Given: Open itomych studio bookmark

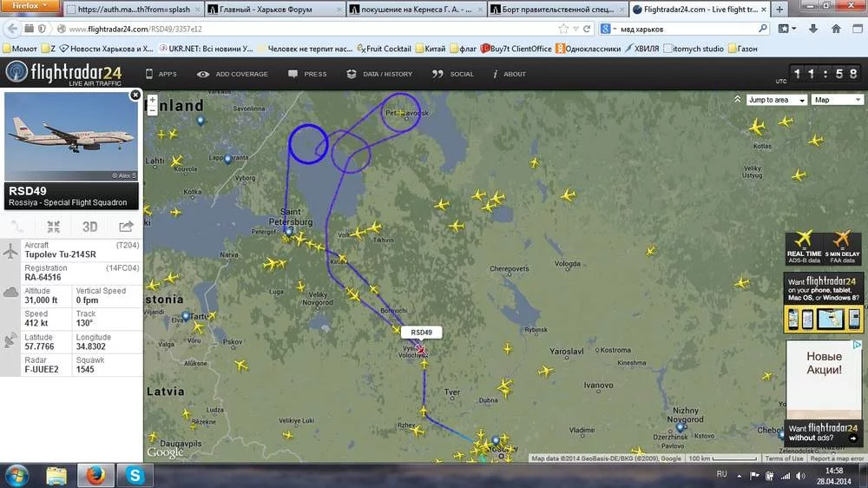Looking at the screenshot, I should coord(694,49).
